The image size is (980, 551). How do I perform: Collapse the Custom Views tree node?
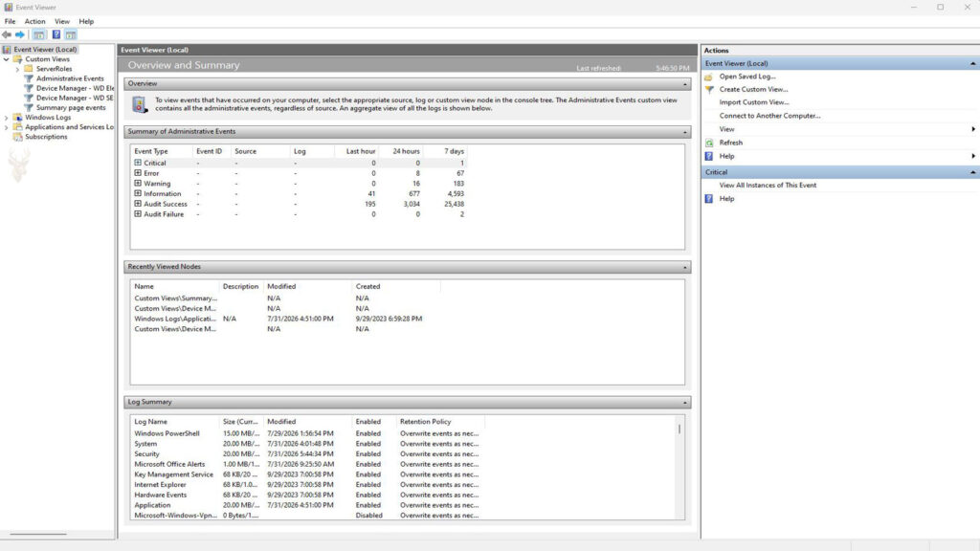click(x=7, y=59)
